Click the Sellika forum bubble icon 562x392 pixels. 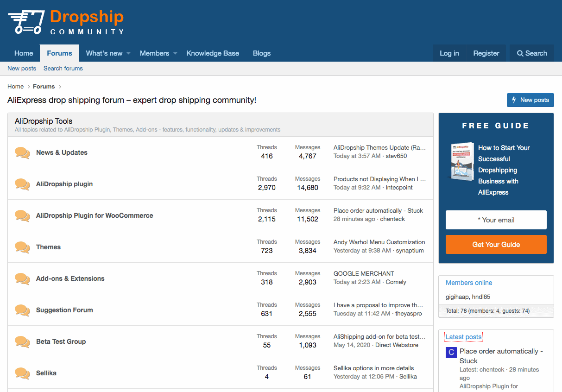tap(22, 373)
